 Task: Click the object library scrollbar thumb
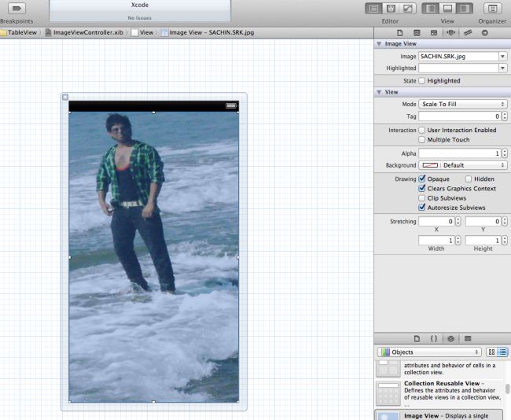pos(507,389)
